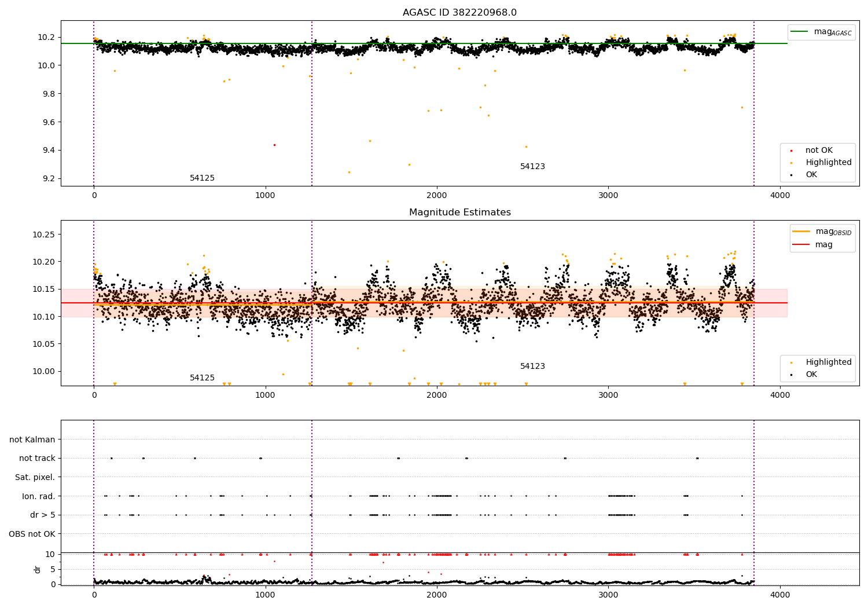
Task: Click the 10.10 tick on middle plot y-axis
Action: (44, 317)
